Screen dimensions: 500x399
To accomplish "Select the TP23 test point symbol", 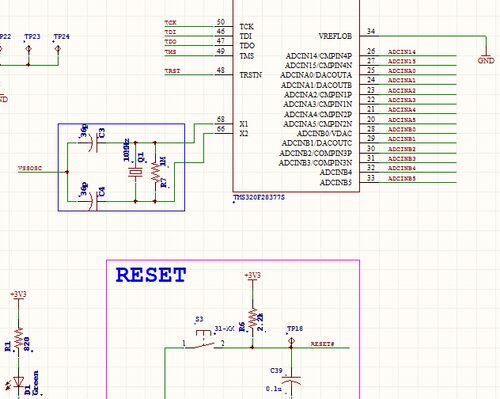I will pos(29,50).
